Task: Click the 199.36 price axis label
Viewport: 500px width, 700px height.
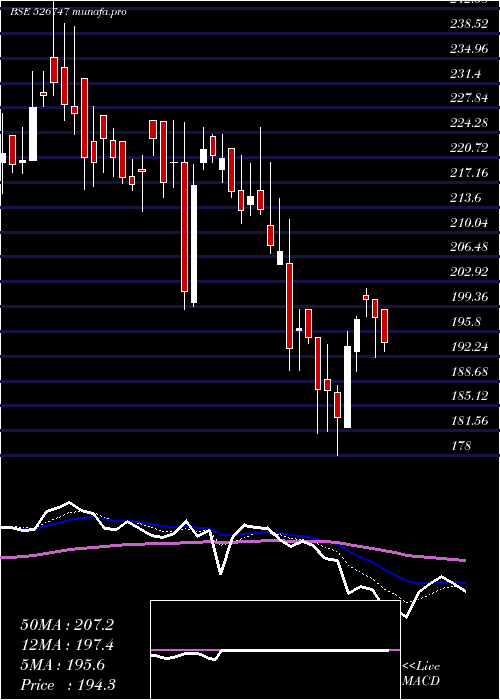Action: 469,297
